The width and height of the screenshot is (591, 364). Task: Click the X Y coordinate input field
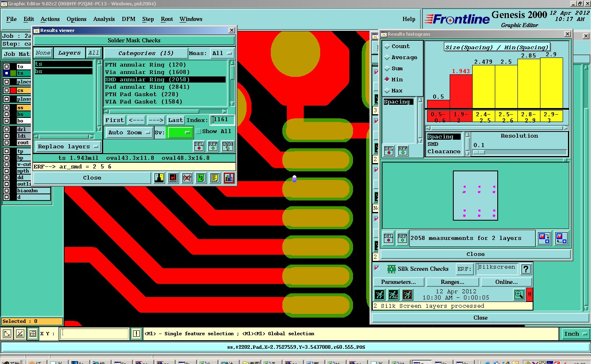pos(95,334)
